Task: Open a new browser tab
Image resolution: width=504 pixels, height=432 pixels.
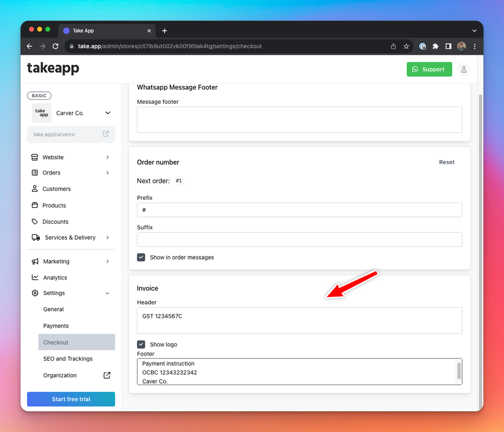Action: 165,31
